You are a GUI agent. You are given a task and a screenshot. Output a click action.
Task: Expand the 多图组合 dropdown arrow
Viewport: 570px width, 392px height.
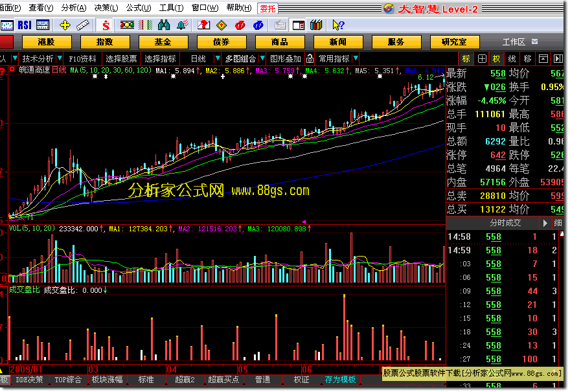click(262, 58)
